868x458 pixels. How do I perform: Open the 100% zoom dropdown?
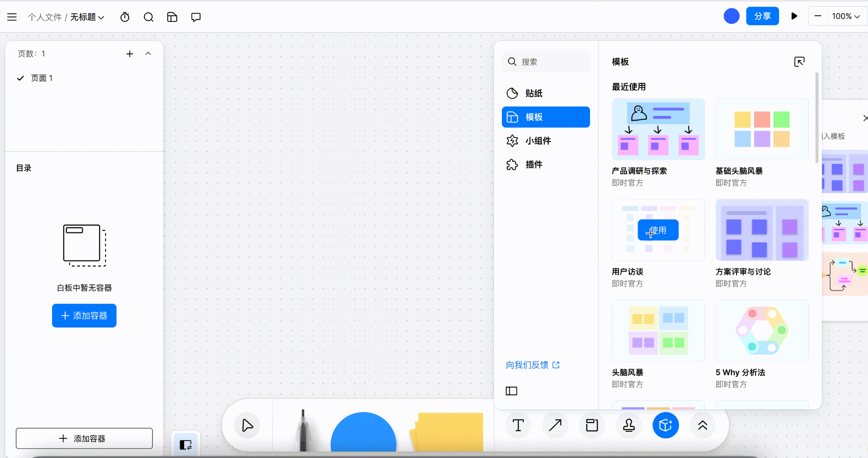pyautogui.click(x=846, y=16)
